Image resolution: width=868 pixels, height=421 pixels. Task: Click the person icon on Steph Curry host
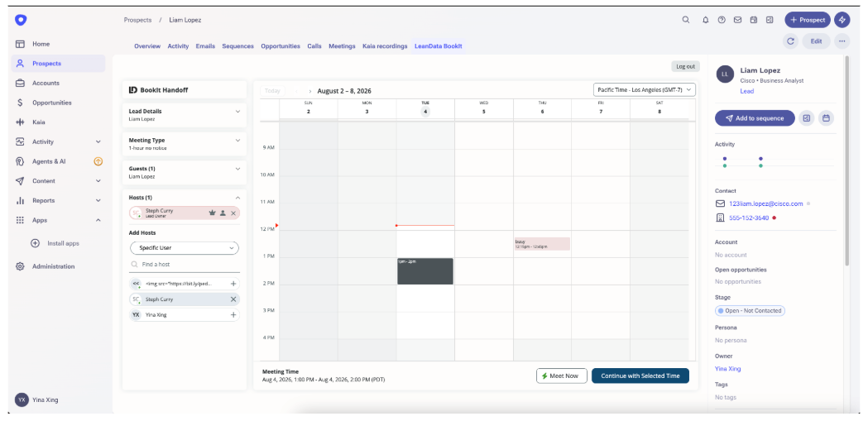pos(223,213)
